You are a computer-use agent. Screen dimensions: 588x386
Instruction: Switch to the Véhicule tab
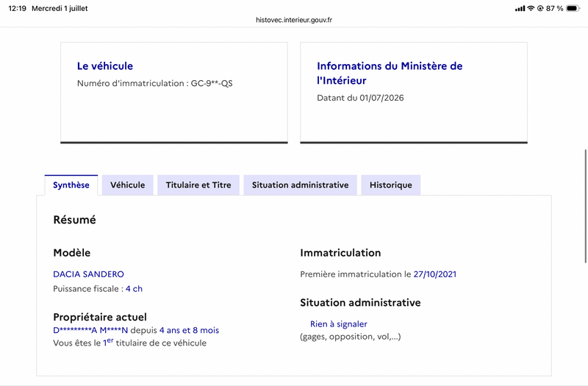click(x=127, y=185)
